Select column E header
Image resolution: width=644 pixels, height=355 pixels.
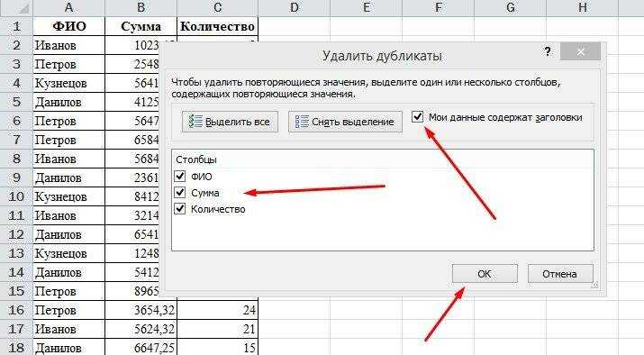coord(366,8)
